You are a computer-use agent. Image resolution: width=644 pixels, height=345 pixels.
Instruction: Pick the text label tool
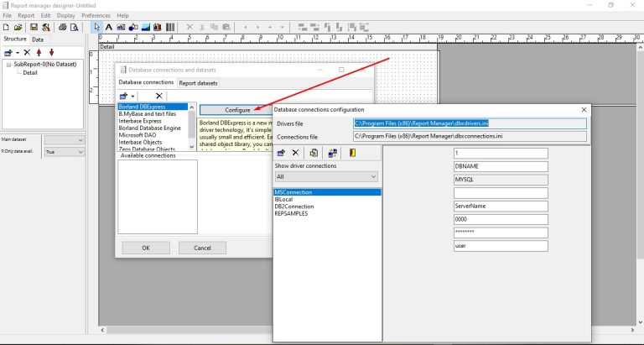coord(109,27)
